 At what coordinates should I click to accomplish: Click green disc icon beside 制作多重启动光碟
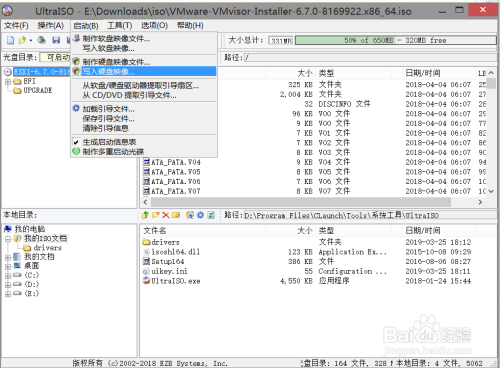click(76, 151)
